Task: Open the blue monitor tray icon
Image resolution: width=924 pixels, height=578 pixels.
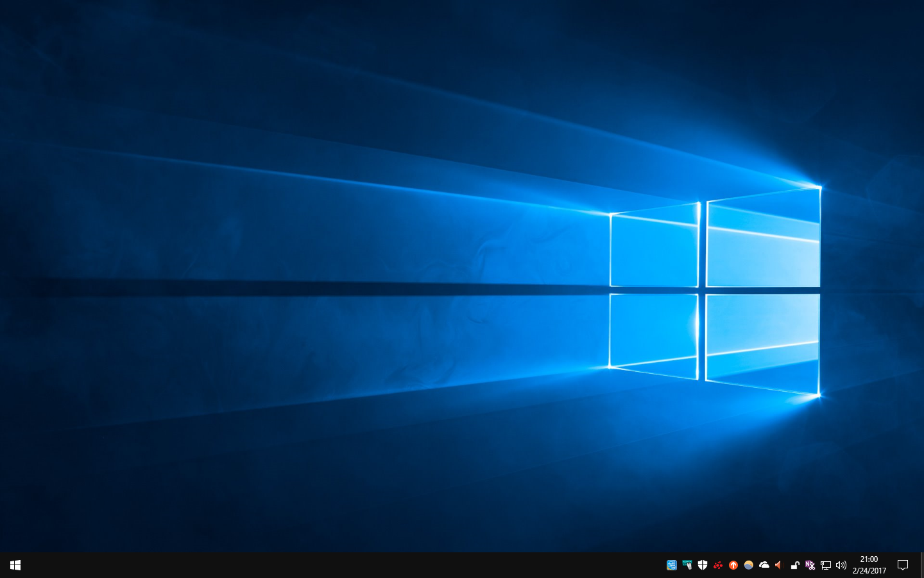Action: click(672, 565)
